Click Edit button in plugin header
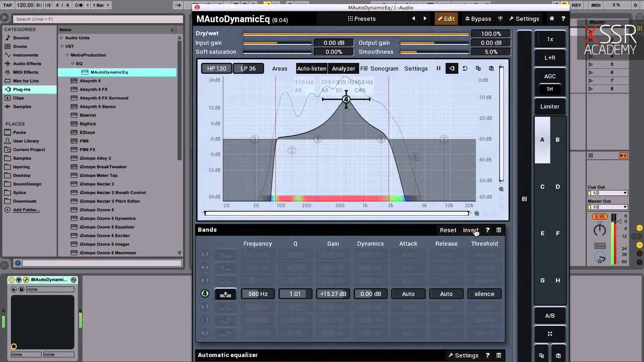Image resolution: width=644 pixels, height=362 pixels. pos(446,19)
